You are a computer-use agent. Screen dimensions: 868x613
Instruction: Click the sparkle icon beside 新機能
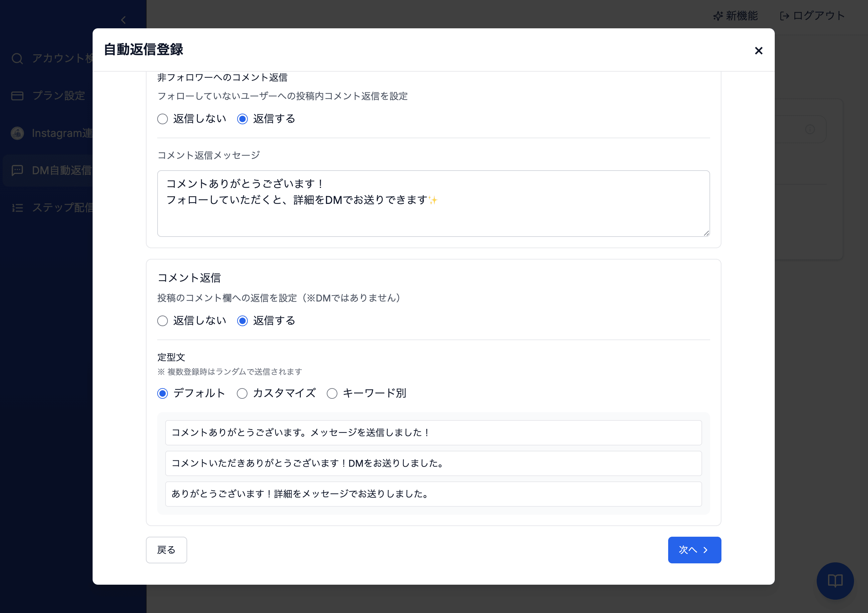pos(717,16)
